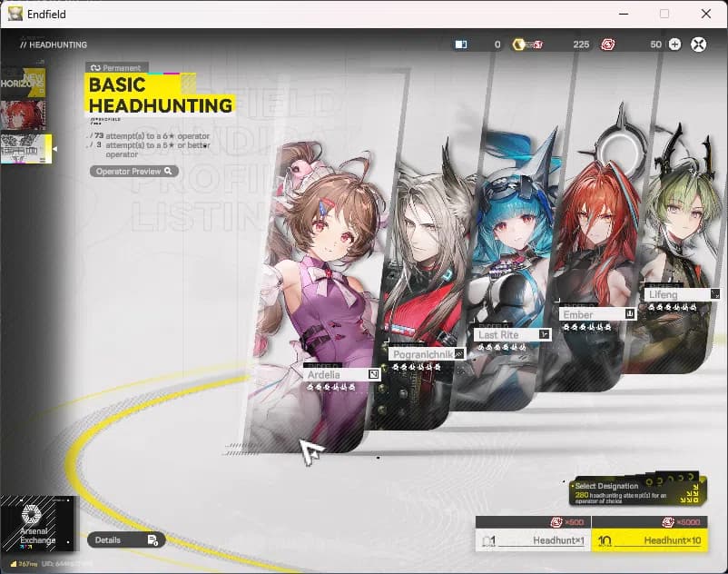The image size is (728, 574).
Task: Open Operator Preview
Action: coord(133,171)
